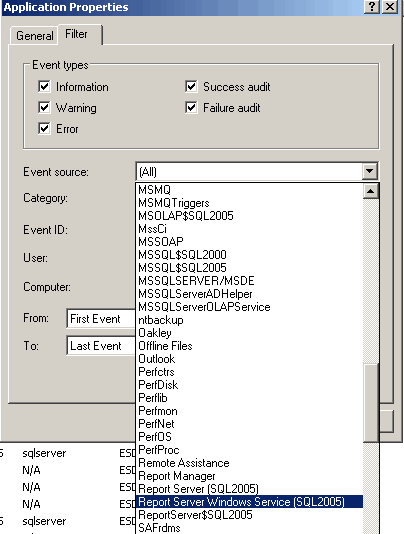Viewport: 404px width, 534px height.
Task: Uncheck the Warning event type
Action: click(x=44, y=108)
